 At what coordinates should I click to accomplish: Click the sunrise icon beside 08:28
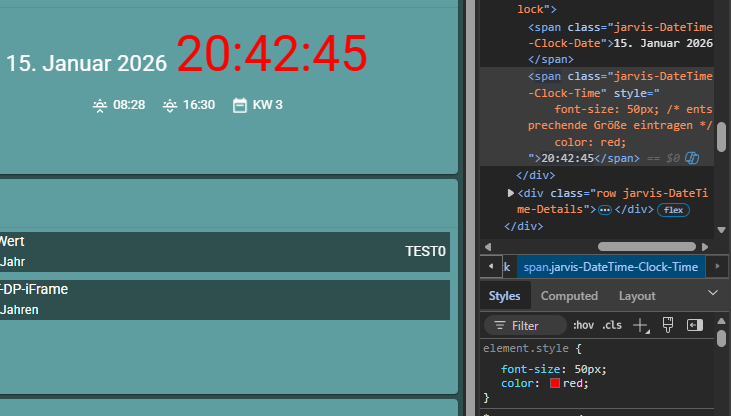click(x=100, y=106)
